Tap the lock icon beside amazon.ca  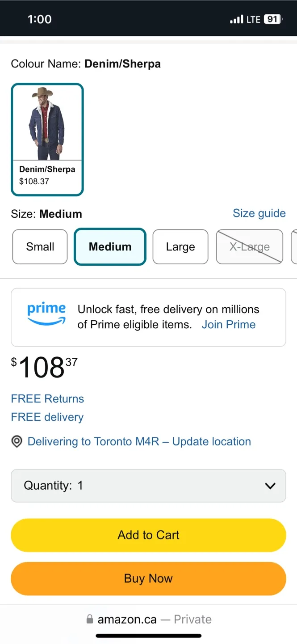pos(90,619)
